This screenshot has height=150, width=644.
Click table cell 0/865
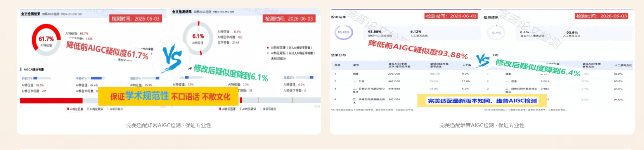pyautogui.click(x=545, y=89)
